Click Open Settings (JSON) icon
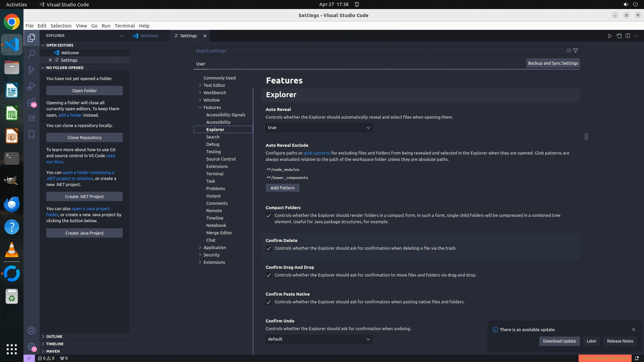Screen dimensions: 644x362 point(619,36)
